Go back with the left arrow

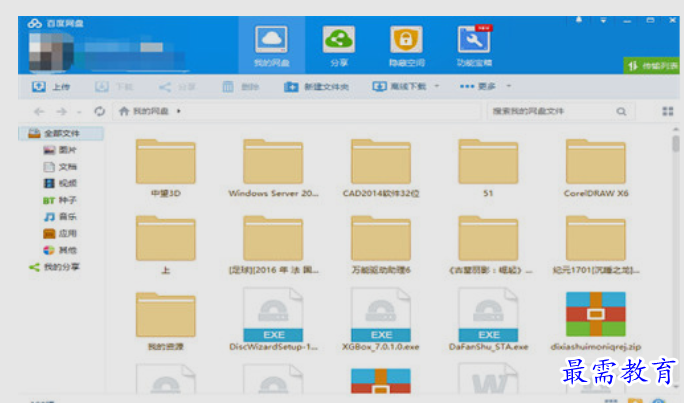pyautogui.click(x=39, y=112)
